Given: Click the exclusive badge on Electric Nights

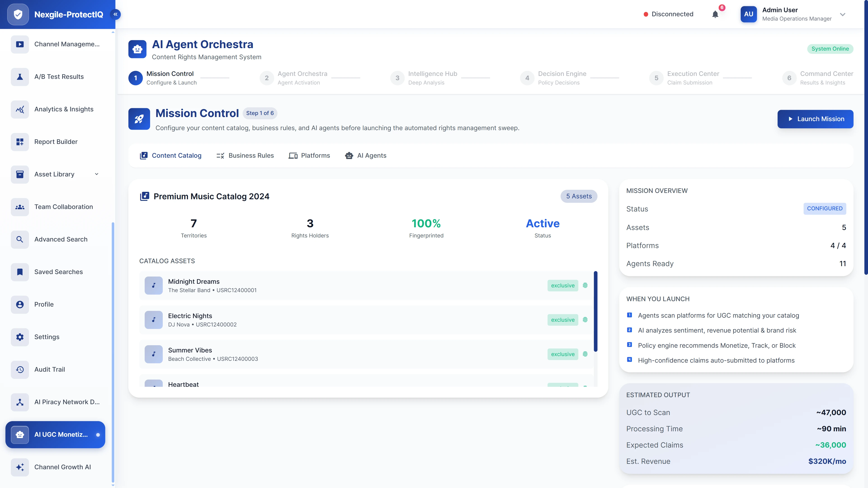Looking at the screenshot, I should pos(563,320).
